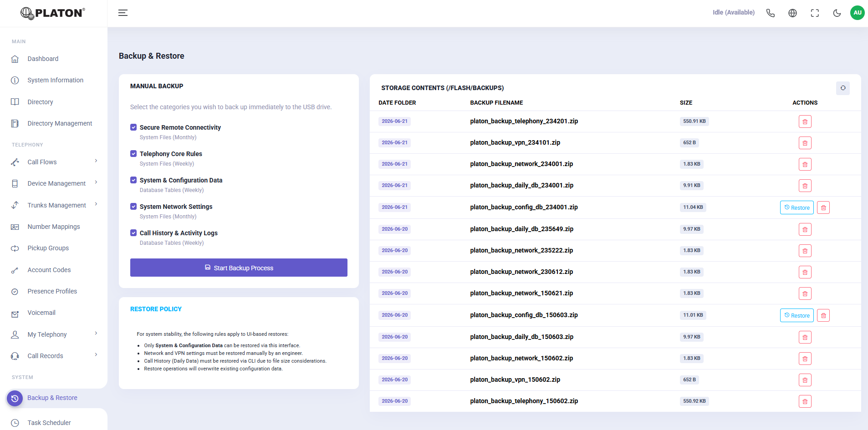The height and width of the screenshot is (430, 868).
Task: Delete platon_backup_network_150621.zip
Action: coord(805,293)
